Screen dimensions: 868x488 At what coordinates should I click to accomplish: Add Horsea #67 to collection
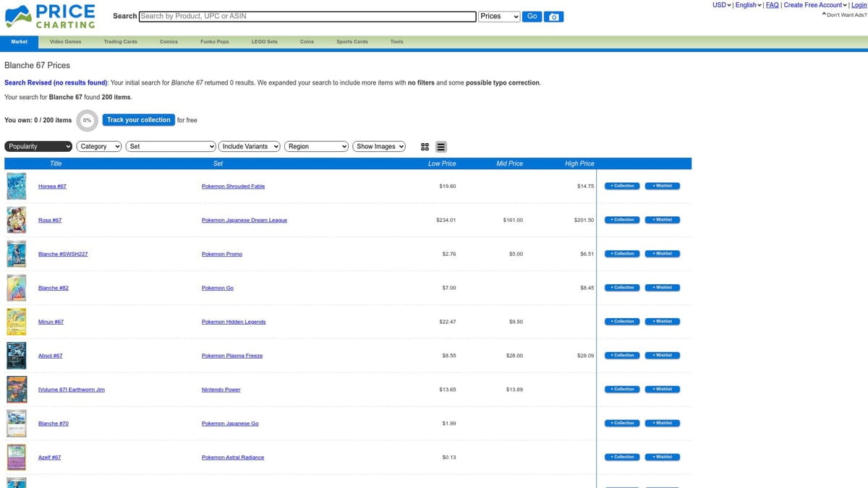click(x=622, y=186)
